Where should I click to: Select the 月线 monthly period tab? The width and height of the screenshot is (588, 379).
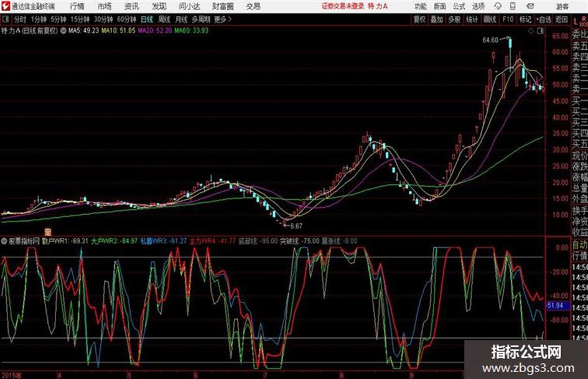[182, 19]
